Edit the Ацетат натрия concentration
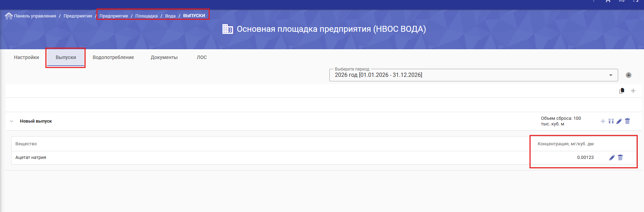The height and width of the screenshot is (212, 644). [612, 158]
